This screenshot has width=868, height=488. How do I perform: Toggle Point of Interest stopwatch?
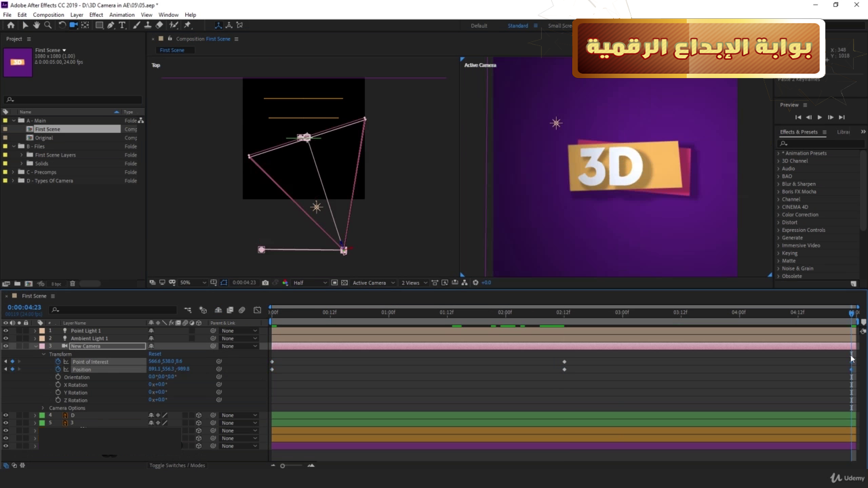point(58,362)
